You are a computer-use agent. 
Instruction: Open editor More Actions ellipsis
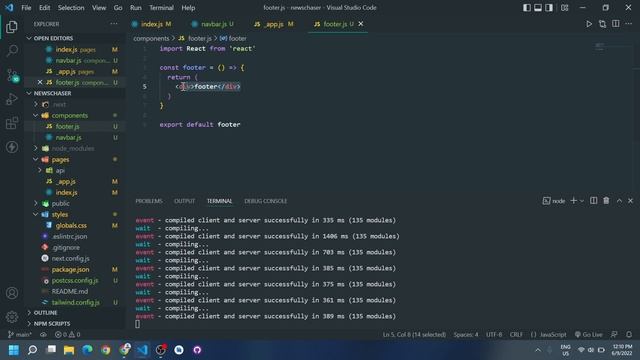[x=629, y=24]
